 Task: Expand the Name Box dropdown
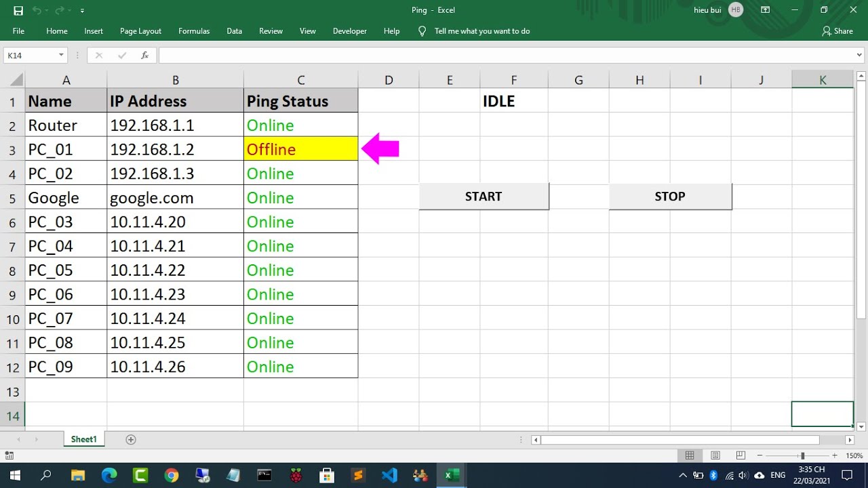pyautogui.click(x=61, y=56)
